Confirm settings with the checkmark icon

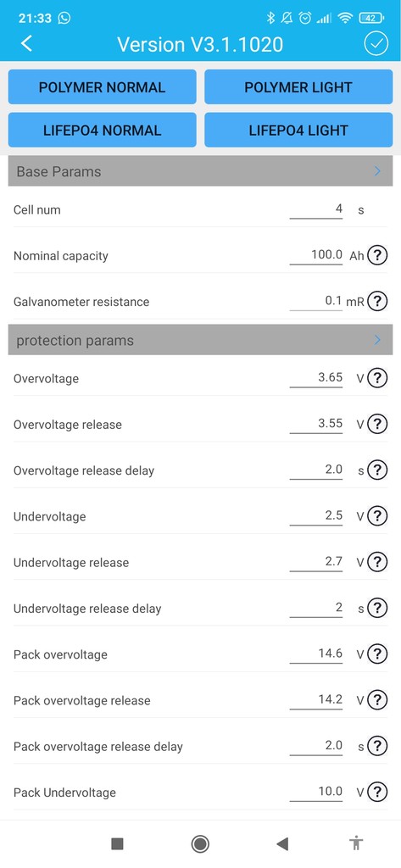tap(376, 44)
